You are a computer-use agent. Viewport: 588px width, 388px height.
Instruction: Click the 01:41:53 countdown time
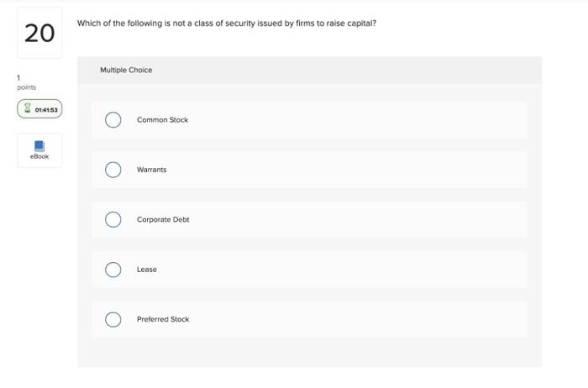tap(46, 109)
